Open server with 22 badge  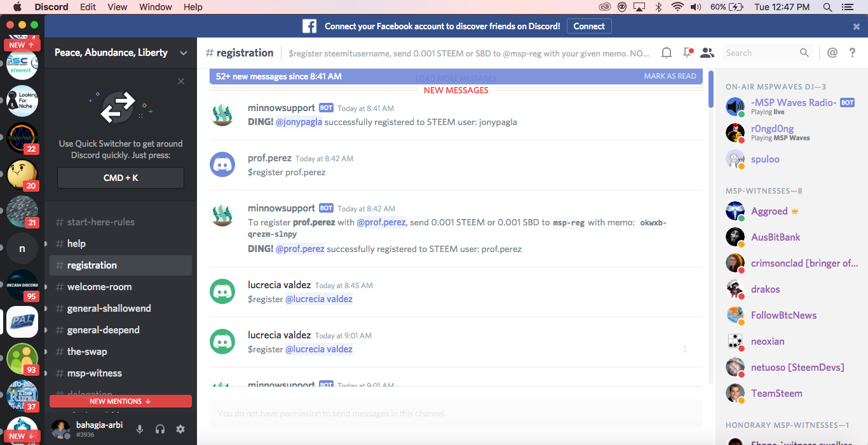[22, 138]
